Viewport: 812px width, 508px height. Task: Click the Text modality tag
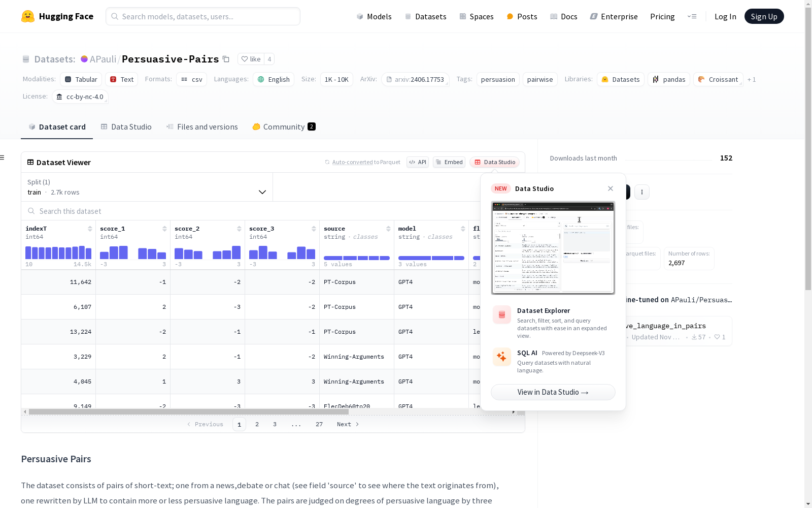tap(122, 79)
